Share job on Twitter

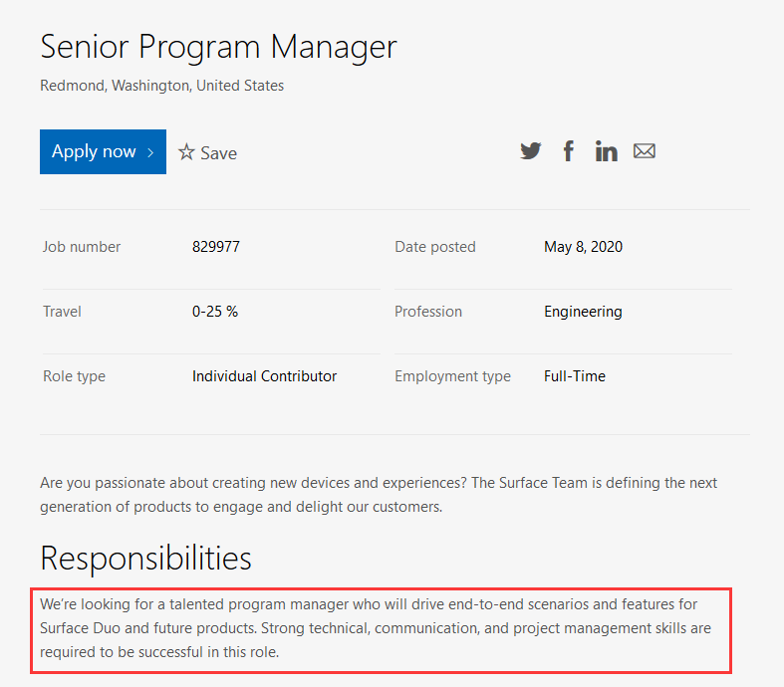[531, 151]
